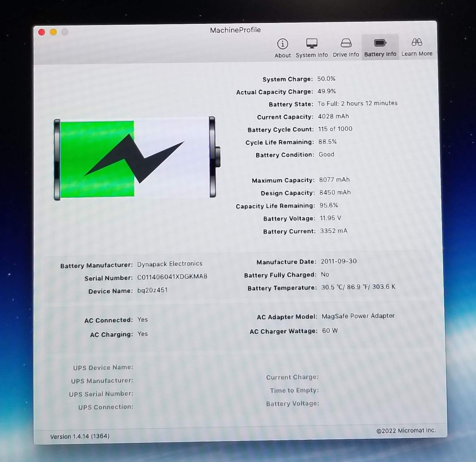The width and height of the screenshot is (476, 462).
Task: Click the MagSafe Power Adapter model text
Action: coord(358,316)
